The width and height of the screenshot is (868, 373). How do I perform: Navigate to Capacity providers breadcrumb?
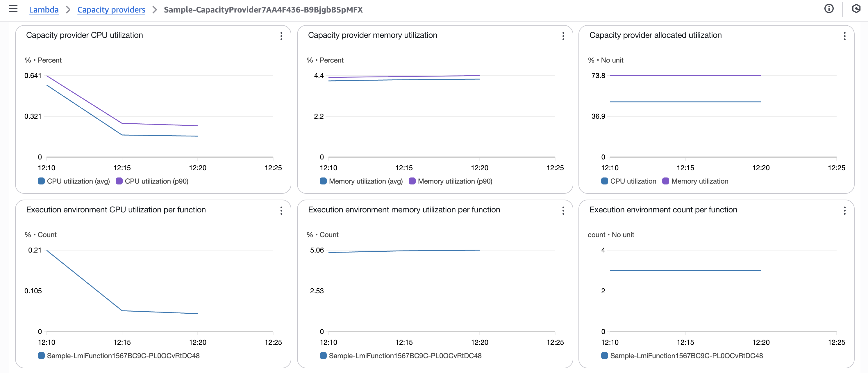coord(111,10)
